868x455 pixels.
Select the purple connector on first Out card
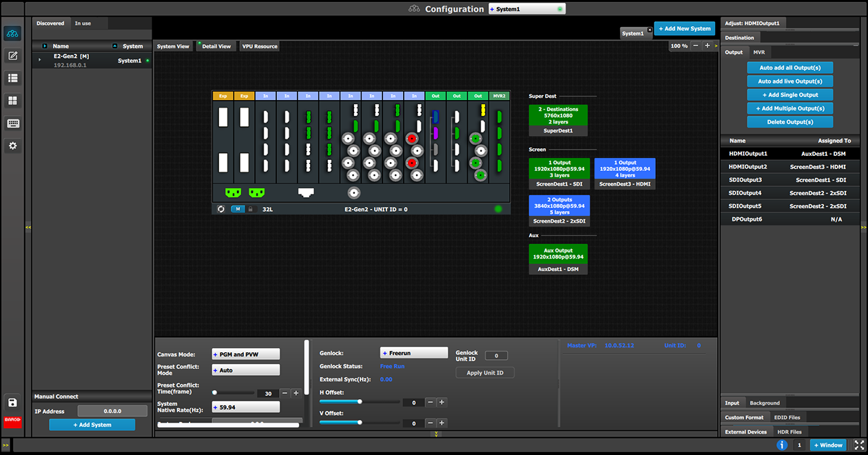tap(435, 132)
